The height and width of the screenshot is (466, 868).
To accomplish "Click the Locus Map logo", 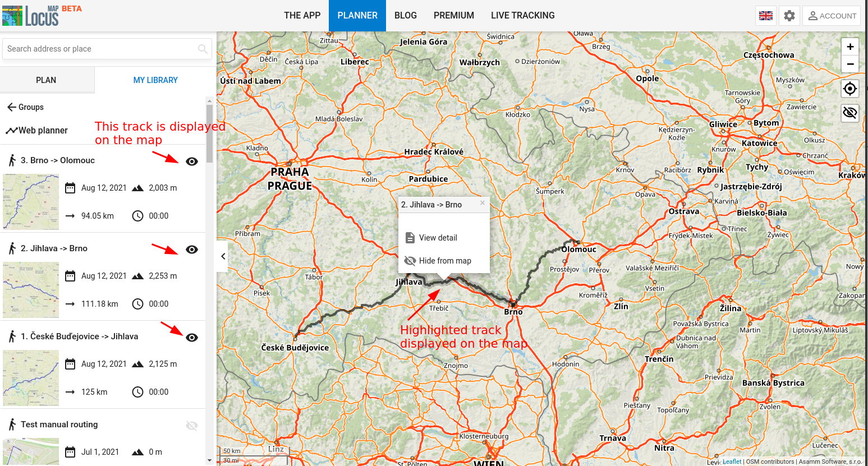I will (31, 15).
